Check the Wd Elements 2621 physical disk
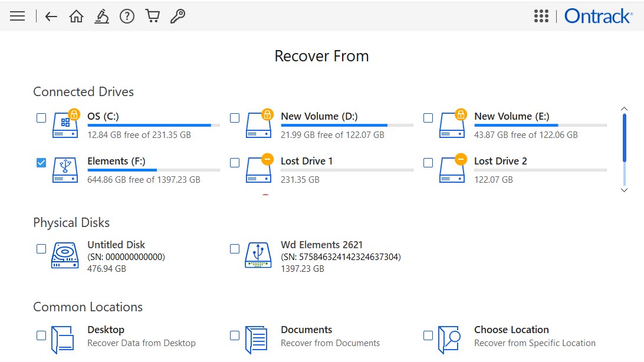This screenshot has height=362, width=644. [x=234, y=249]
